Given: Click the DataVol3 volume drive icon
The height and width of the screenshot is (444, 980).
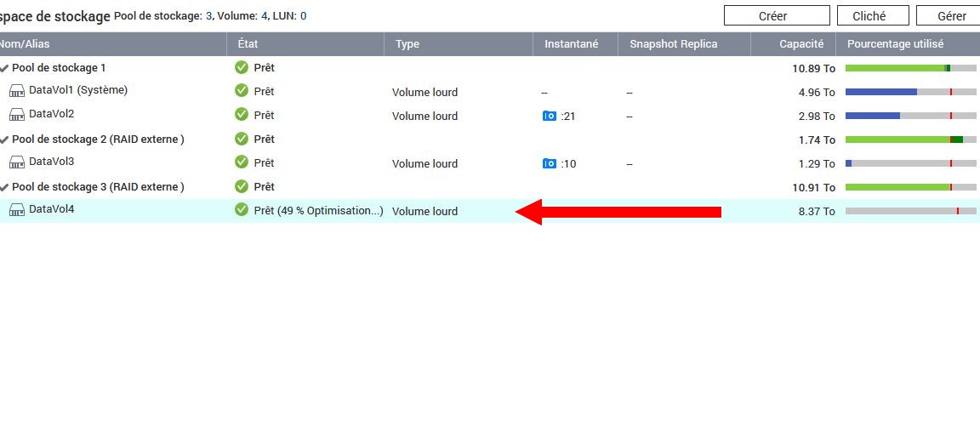Looking at the screenshot, I should coord(17,162).
